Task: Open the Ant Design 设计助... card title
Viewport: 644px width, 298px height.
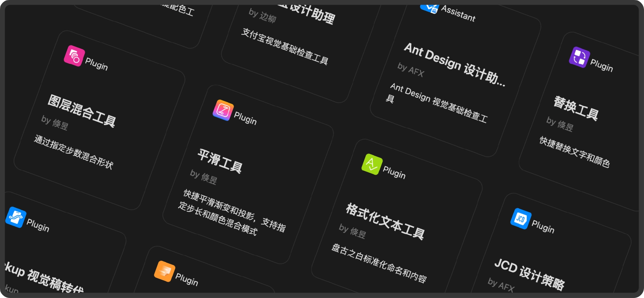Action: 454,65
